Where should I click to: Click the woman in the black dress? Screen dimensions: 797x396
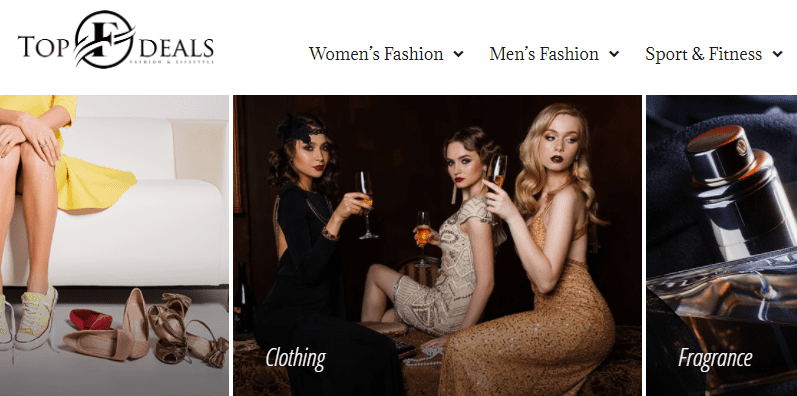coord(315,254)
